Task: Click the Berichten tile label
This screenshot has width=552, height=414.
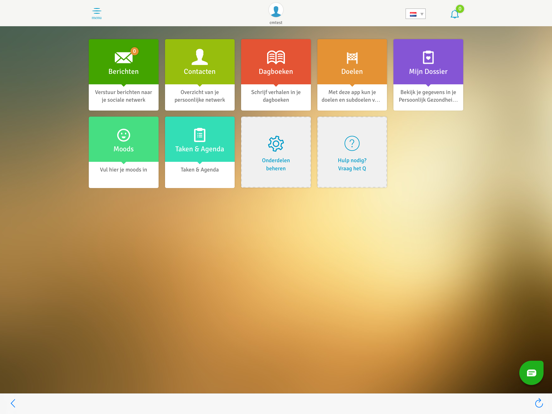Action: pos(124,71)
